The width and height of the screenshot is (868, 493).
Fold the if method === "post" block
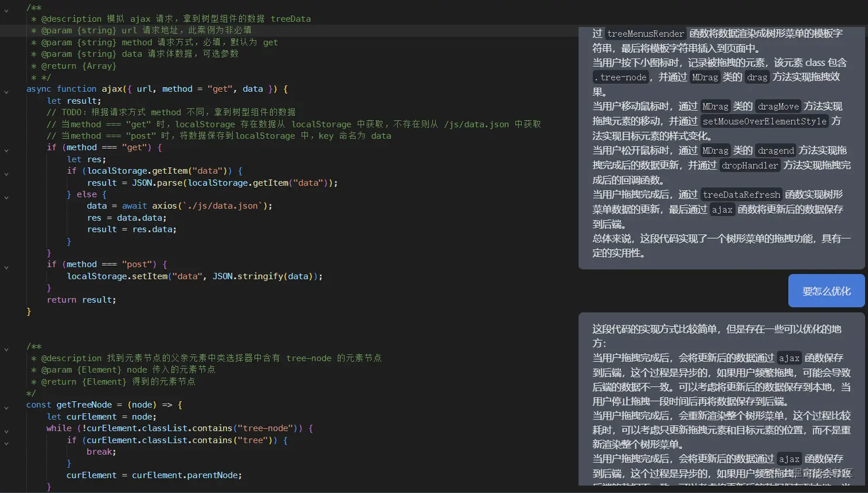tap(6, 267)
